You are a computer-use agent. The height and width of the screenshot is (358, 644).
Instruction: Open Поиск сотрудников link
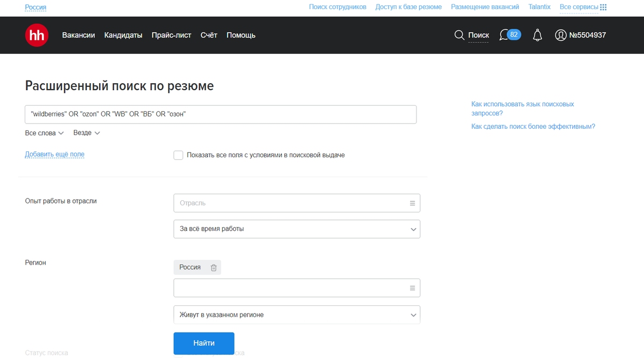[x=338, y=7]
